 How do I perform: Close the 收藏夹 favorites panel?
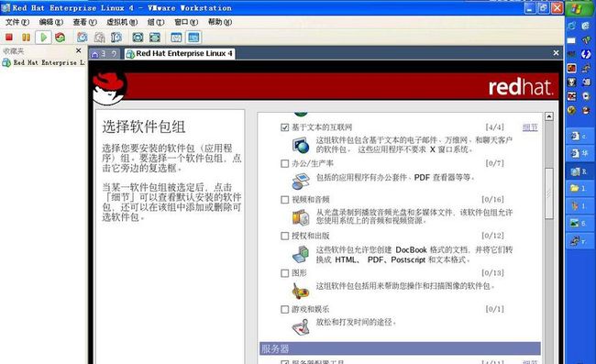point(78,50)
